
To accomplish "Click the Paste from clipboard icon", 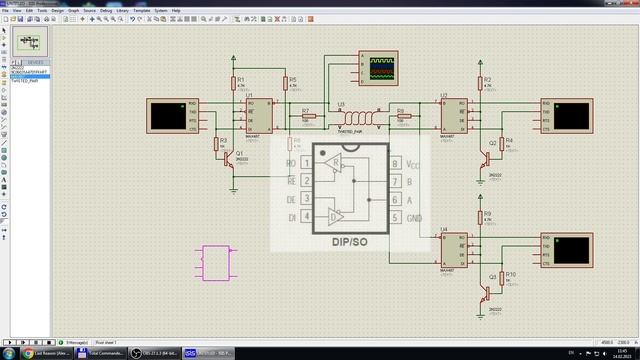I will pyautogui.click(x=163, y=19).
